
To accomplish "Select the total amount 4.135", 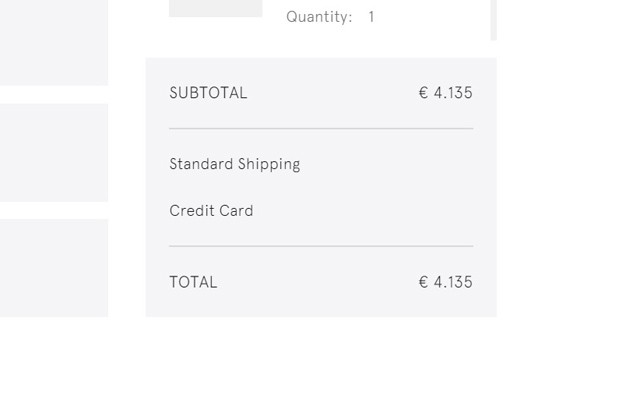I will point(453,282).
